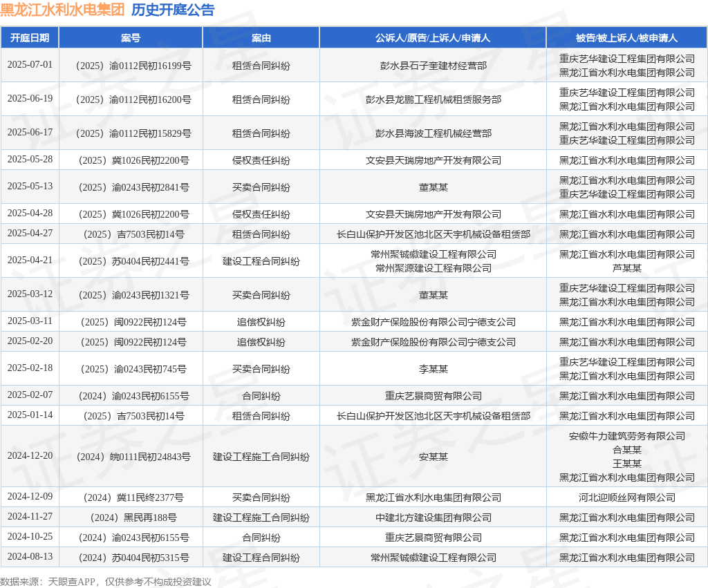Select date cell 2025-03-12
Viewport: 708px width, 588px height.
30,294
